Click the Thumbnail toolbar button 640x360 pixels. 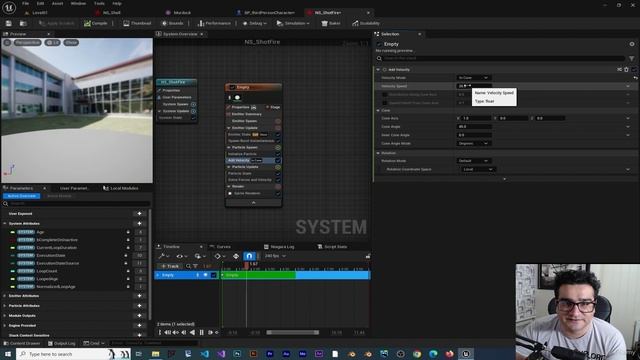[137, 23]
